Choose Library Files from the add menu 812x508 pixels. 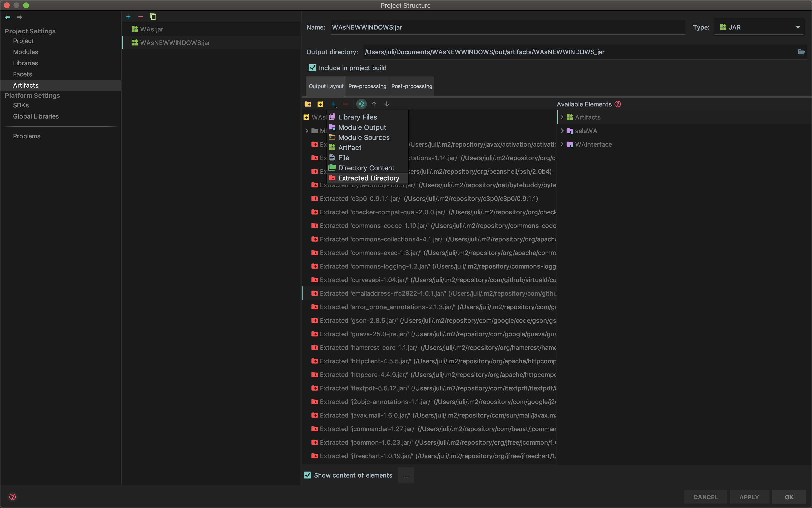[x=367, y=117]
